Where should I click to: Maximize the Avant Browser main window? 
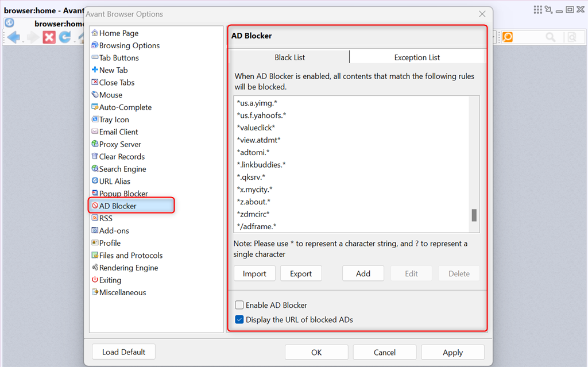click(x=570, y=9)
